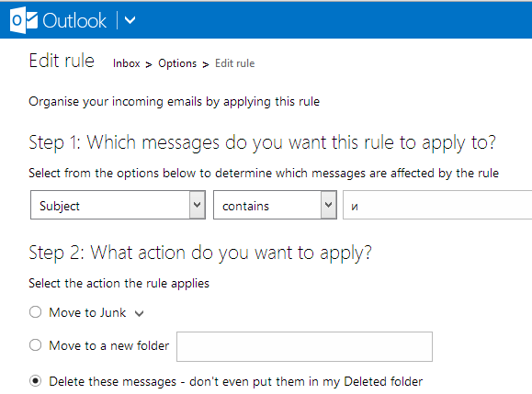Select the Move to Junk radio button

point(35,312)
